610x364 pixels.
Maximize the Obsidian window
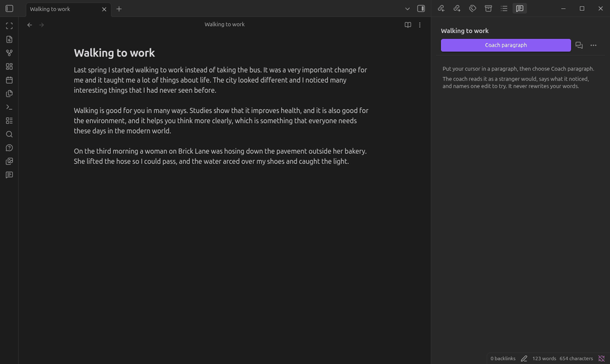tap(582, 8)
